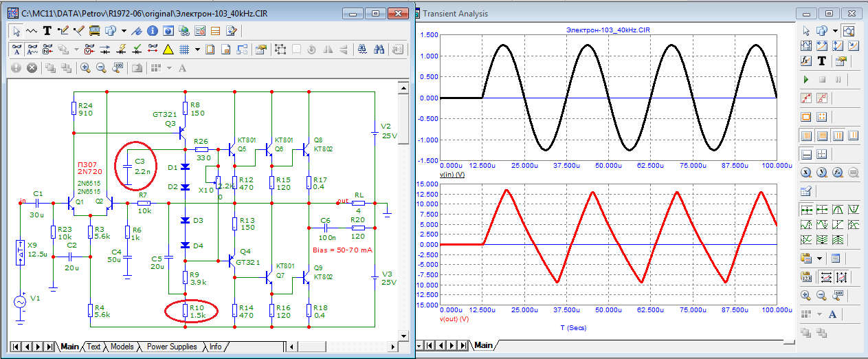Open dropdown arrow next to grid icon
This screenshot has height=359, width=868.
(197, 50)
